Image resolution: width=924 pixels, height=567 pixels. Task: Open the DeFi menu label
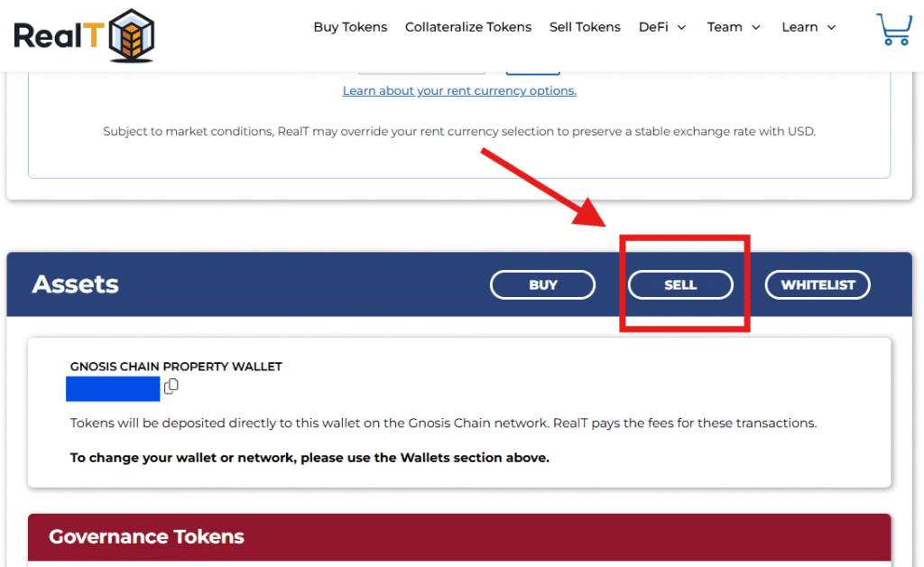[653, 27]
